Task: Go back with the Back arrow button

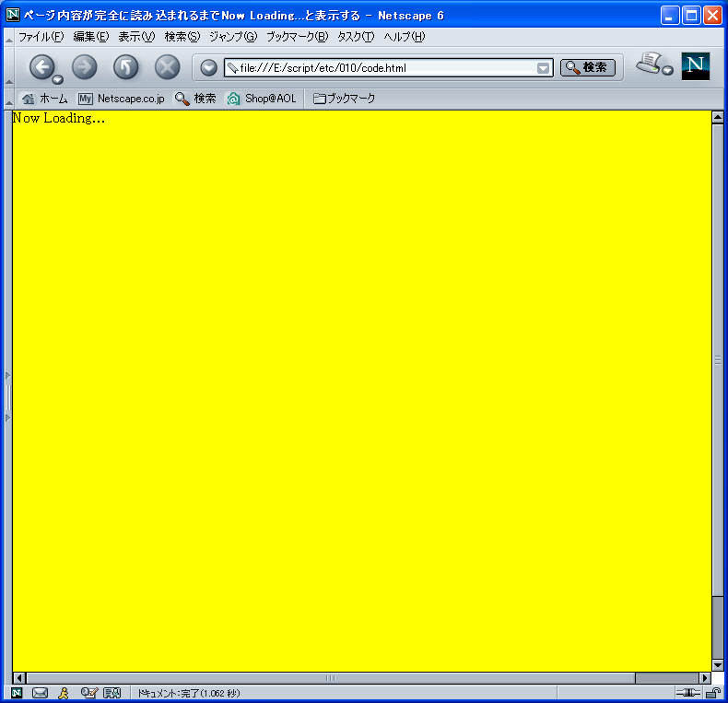Action: [42, 67]
